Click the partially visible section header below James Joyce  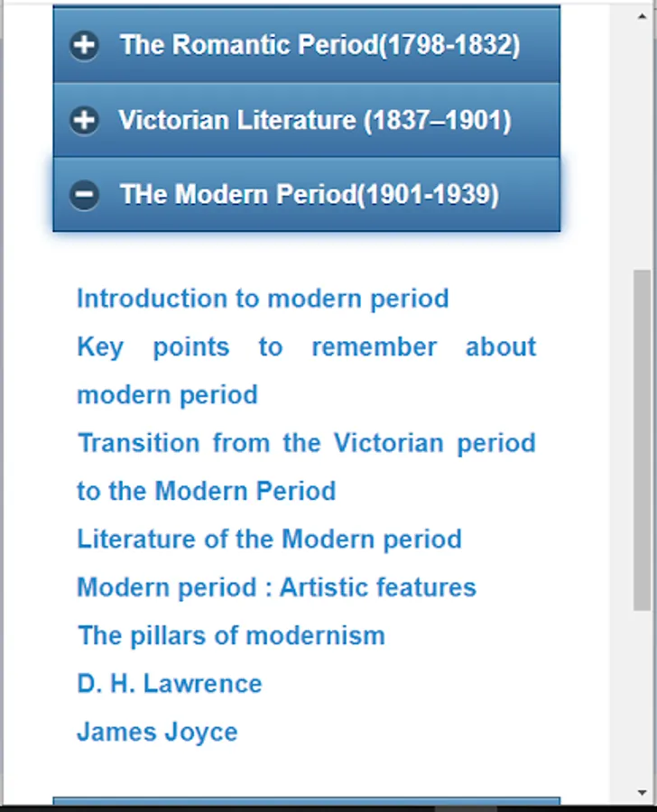point(306,801)
